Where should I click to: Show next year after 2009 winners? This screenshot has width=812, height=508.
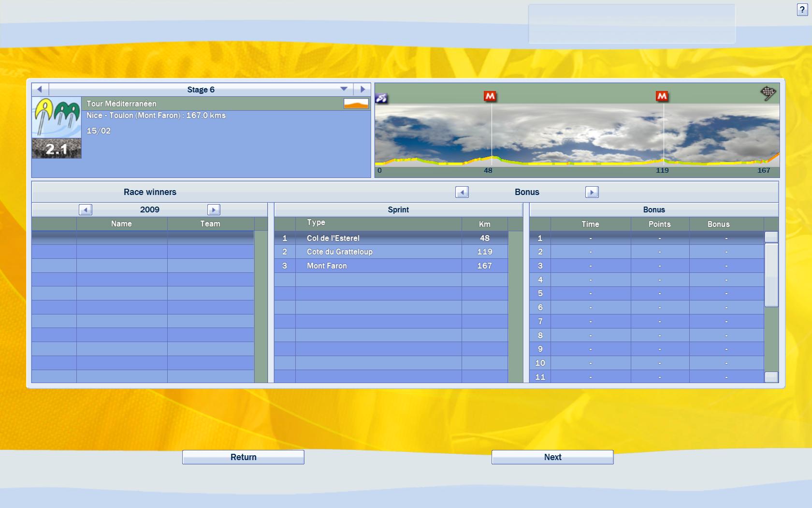click(214, 210)
